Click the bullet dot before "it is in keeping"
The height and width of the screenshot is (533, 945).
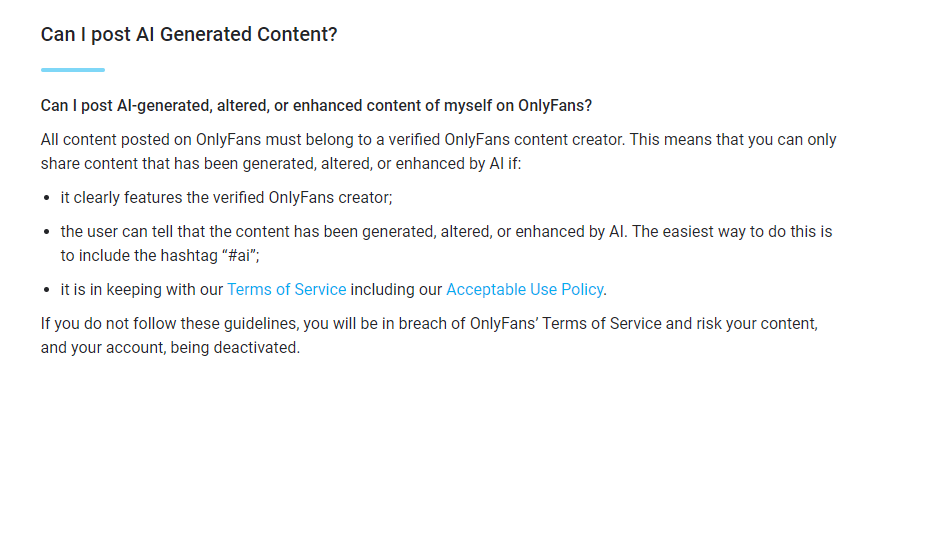[47, 290]
